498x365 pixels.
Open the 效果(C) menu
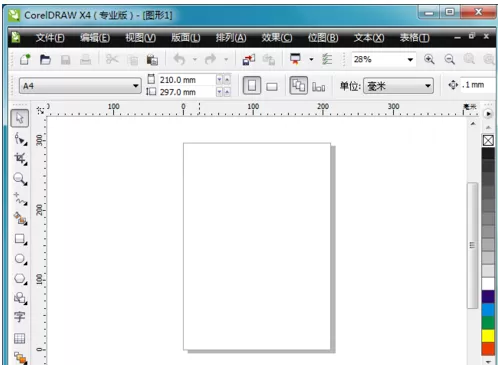click(x=277, y=38)
